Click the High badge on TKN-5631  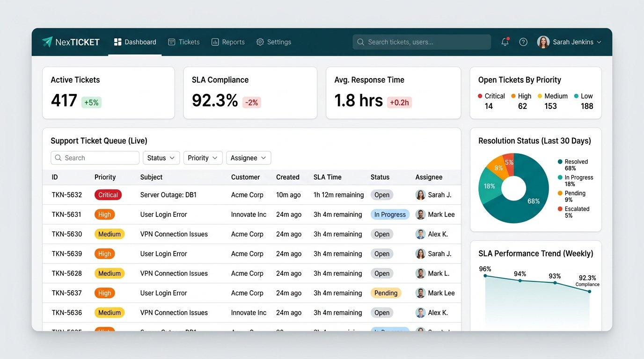105,215
